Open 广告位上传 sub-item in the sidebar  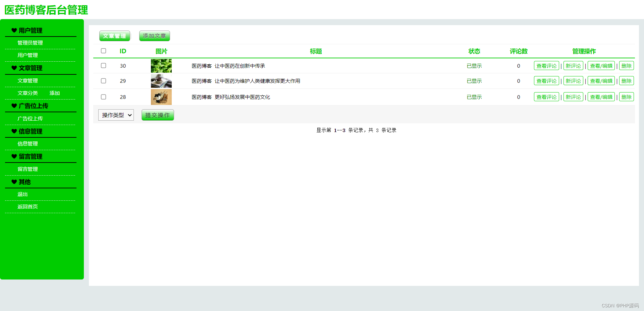click(30, 119)
